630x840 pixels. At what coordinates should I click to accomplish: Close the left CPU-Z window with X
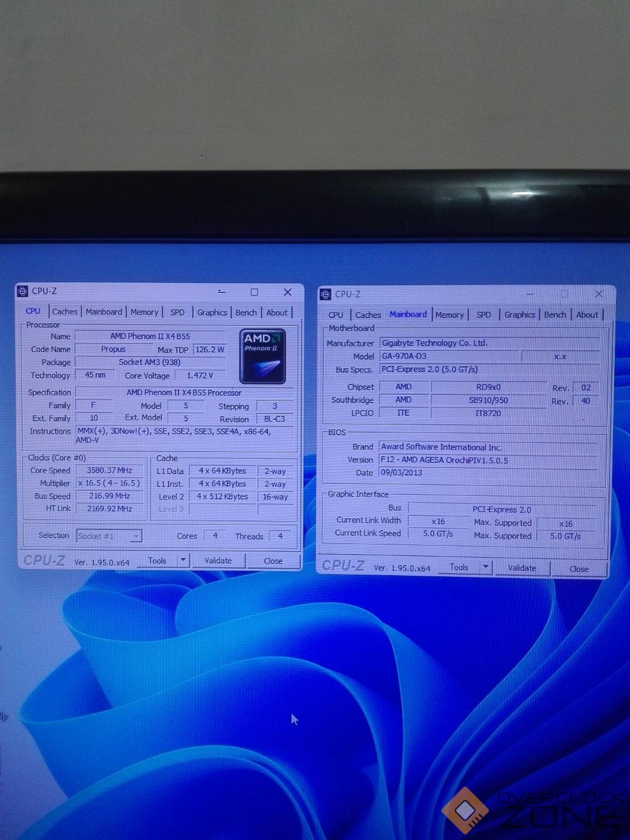287,292
